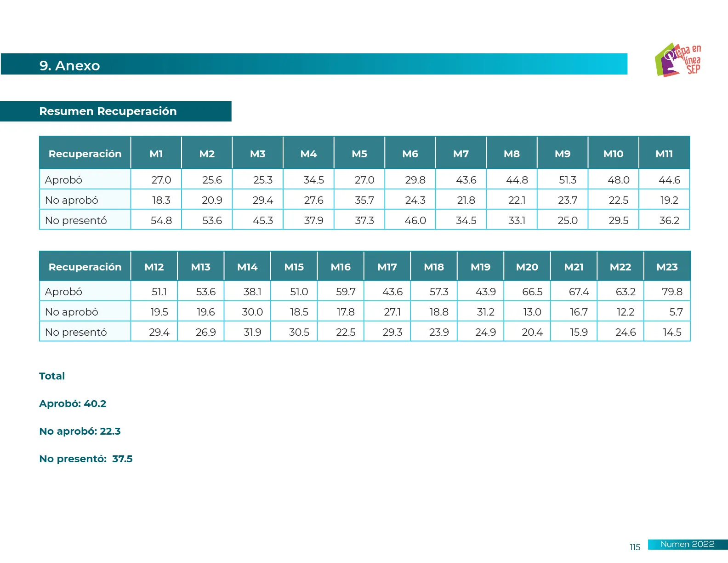Image resolution: width=728 pixels, height=563 pixels.
Task: Click the M17 column header
Action: [x=387, y=267]
